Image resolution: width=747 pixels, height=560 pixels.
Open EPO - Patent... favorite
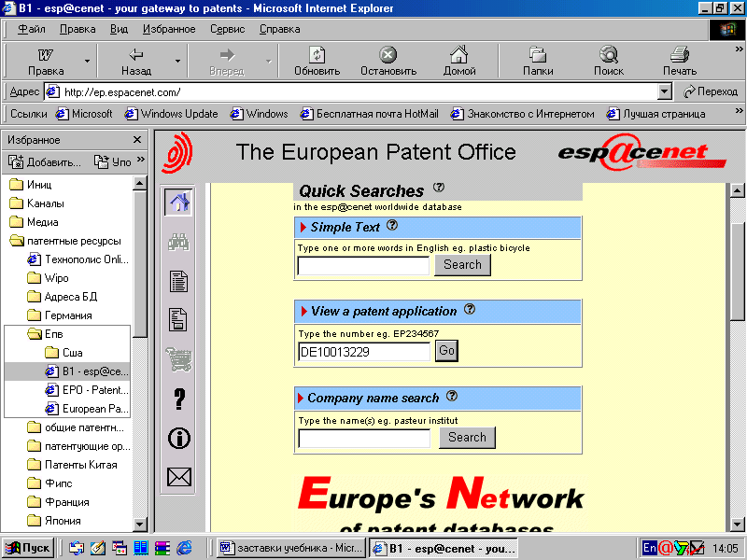(87, 390)
